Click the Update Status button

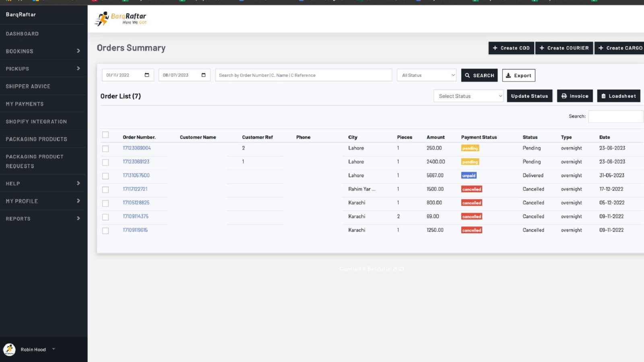tap(530, 96)
